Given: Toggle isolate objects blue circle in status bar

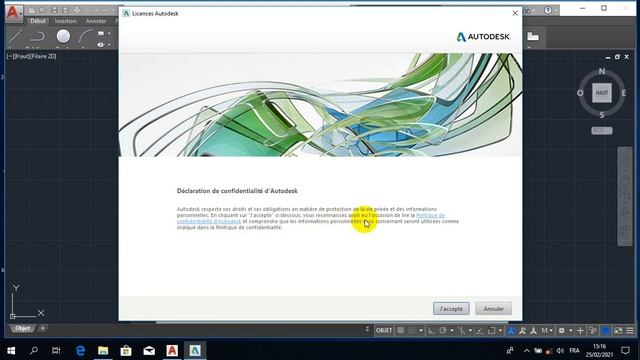Looking at the screenshot, I should 606,330.
